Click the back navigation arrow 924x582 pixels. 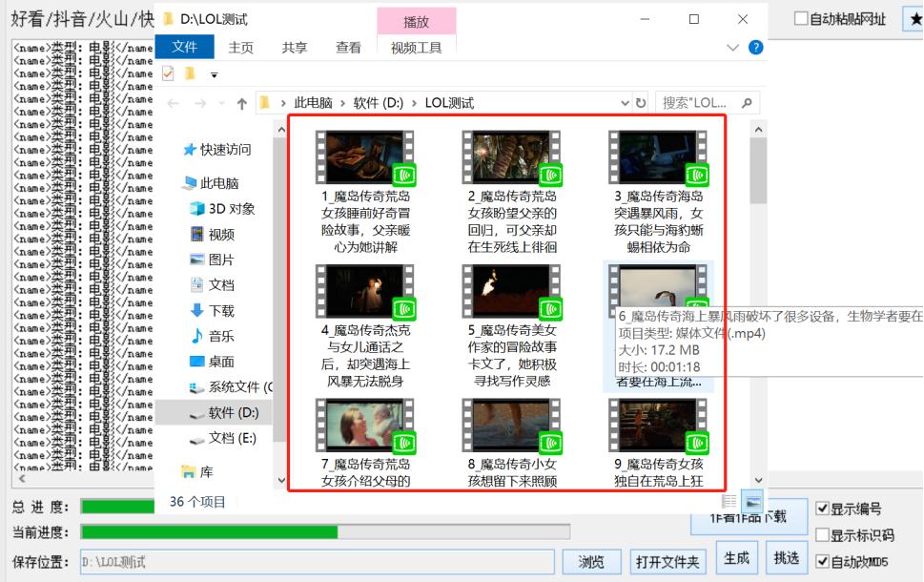point(172,102)
